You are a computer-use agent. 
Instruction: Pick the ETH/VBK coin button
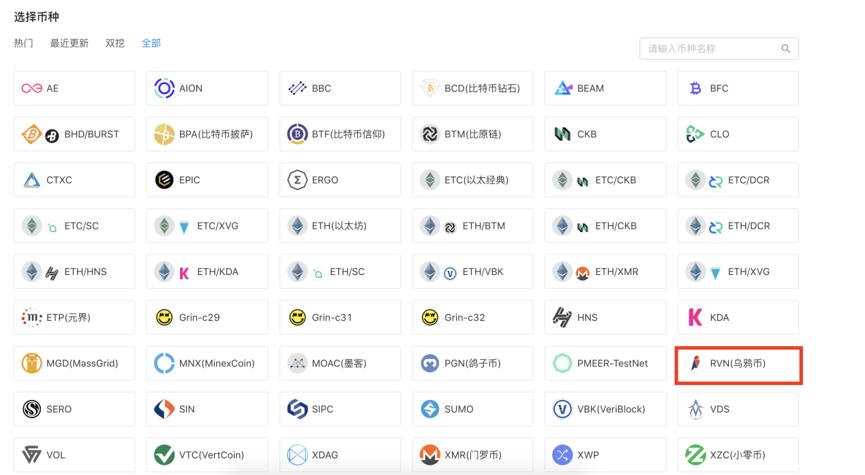point(472,271)
